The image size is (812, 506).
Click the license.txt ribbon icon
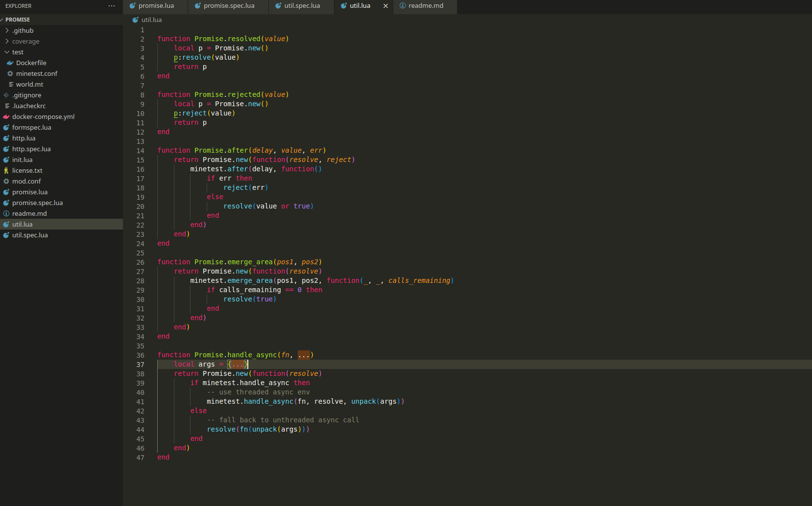(x=6, y=171)
